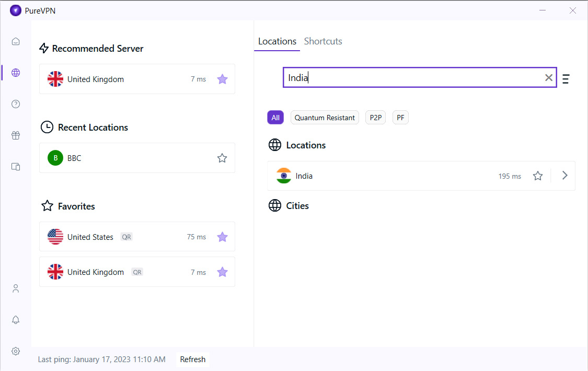
Task: Click the Favorites section heading
Action: coord(76,206)
